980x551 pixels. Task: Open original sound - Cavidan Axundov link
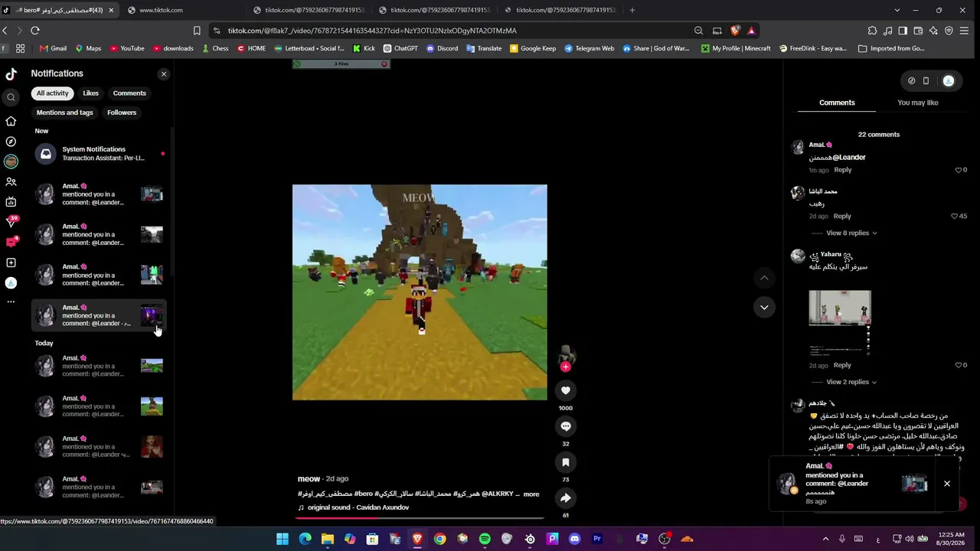[x=358, y=507]
